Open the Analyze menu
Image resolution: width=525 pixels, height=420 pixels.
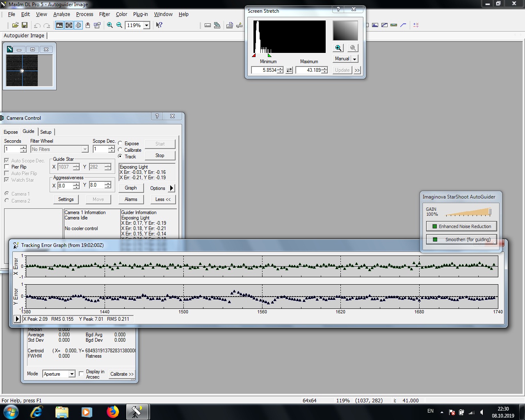(x=62, y=14)
